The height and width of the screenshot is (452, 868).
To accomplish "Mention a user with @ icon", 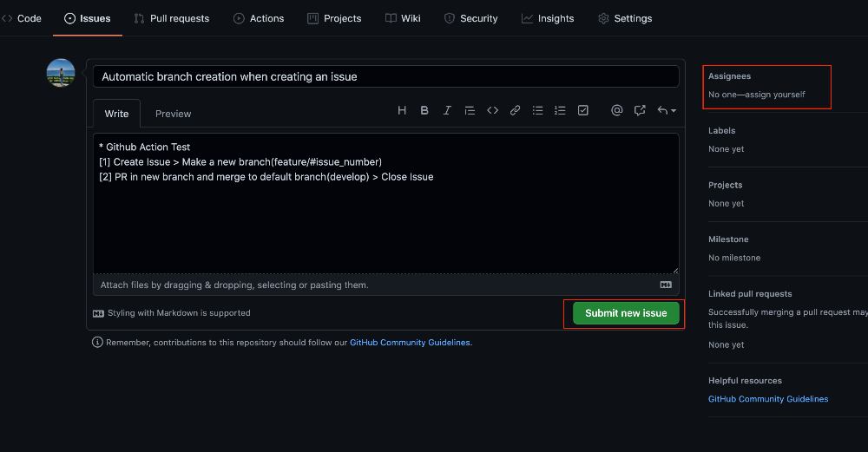I will point(616,111).
